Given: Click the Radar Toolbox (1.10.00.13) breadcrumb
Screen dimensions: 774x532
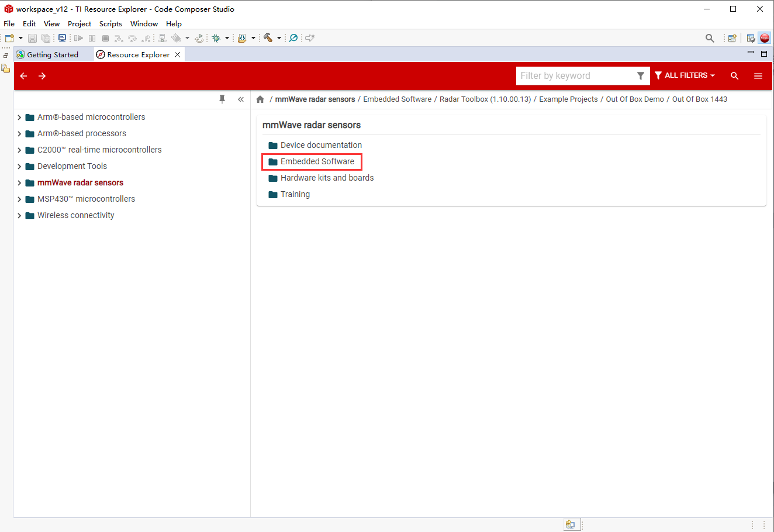Looking at the screenshot, I should click(x=485, y=99).
